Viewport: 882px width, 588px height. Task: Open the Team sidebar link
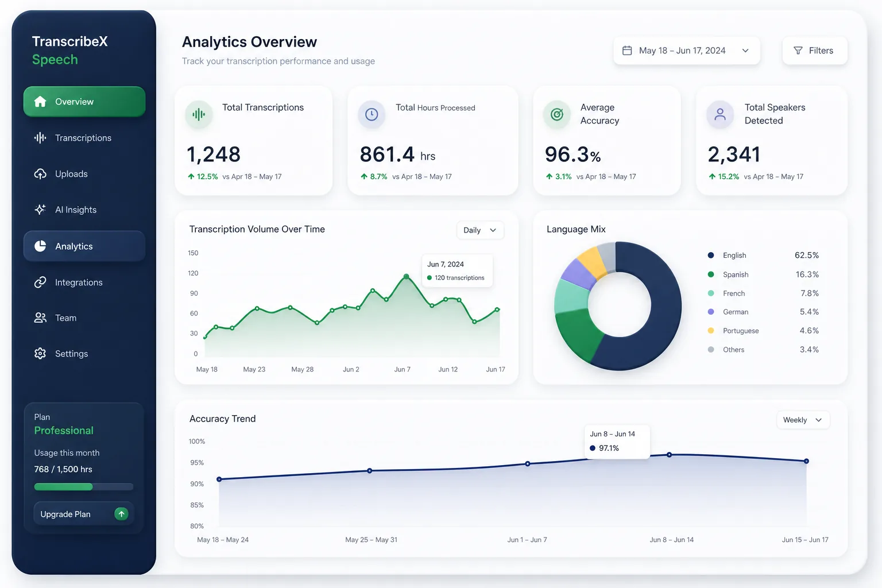[84, 318]
